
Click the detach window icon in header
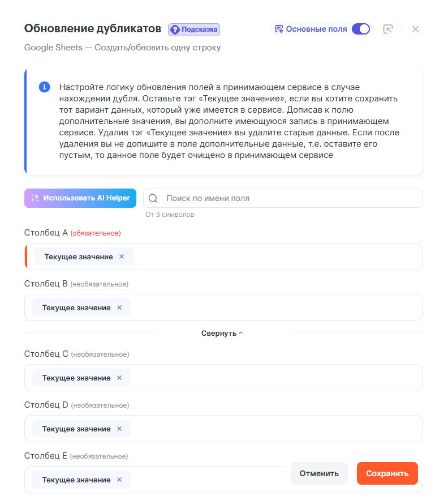pos(388,29)
